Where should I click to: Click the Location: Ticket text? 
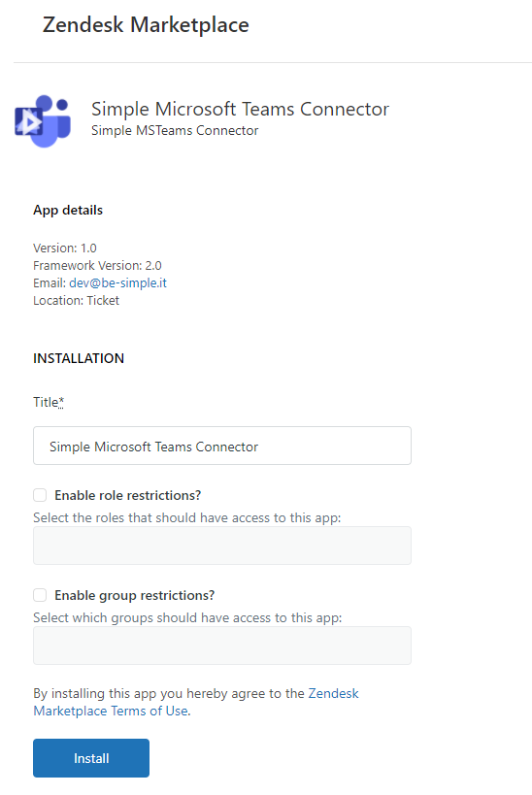[x=76, y=301]
